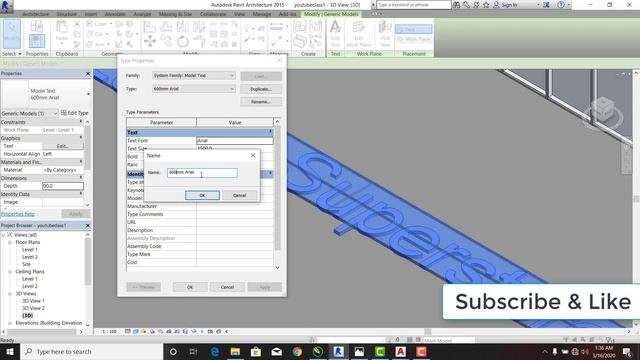This screenshot has width=640, height=360.
Task: Open the Generic Models filter dropdown
Action: 29,113
